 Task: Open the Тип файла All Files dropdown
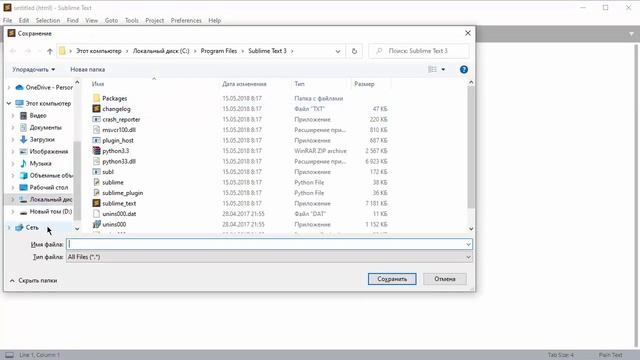(x=269, y=257)
